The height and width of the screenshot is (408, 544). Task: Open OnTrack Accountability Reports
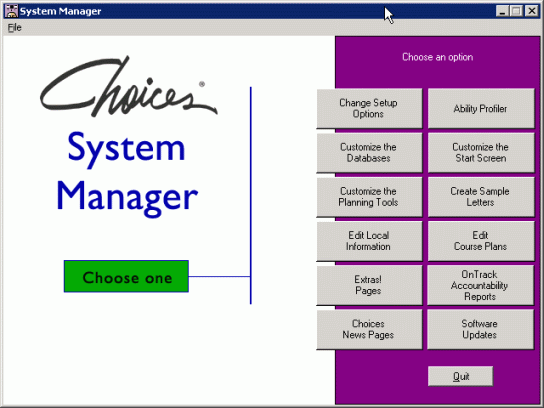[481, 285]
